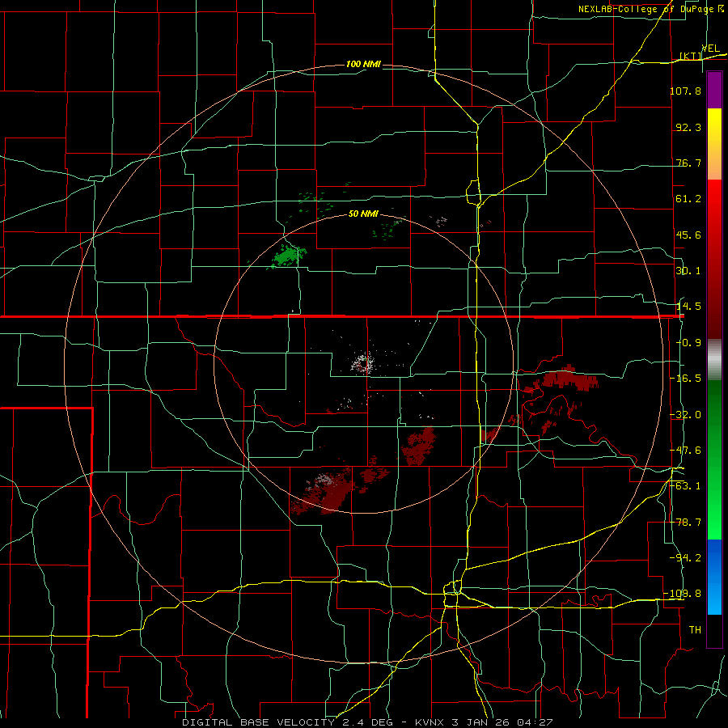Click the gray radar clutter at the center

coord(363,363)
